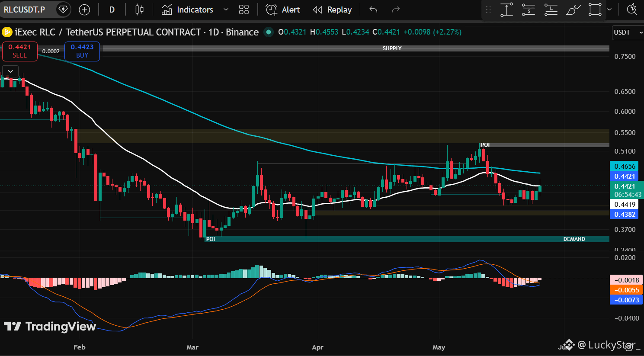Viewport: 644px width, 356px height.
Task: Click the May label on time axis
Action: coord(439,347)
